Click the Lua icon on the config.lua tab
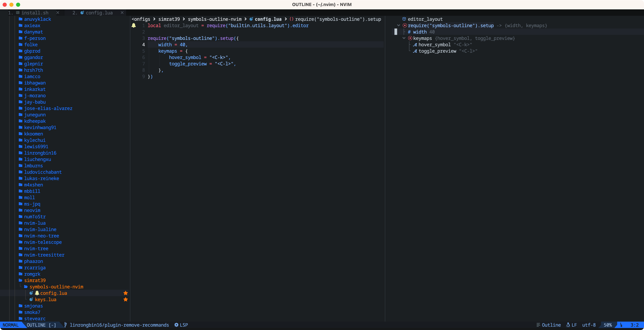The height and width of the screenshot is (330, 644). pos(83,13)
